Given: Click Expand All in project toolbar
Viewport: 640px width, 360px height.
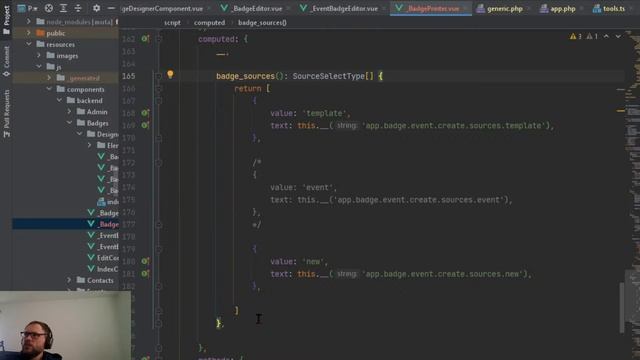Looking at the screenshot, I should click(x=63, y=8).
